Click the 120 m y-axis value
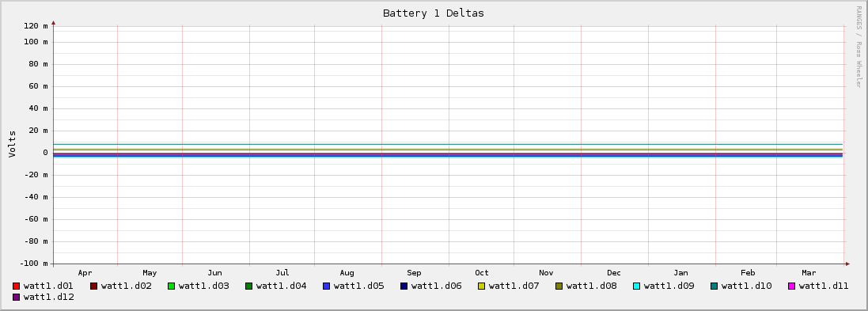Image resolution: width=868 pixels, height=311 pixels. [x=36, y=26]
